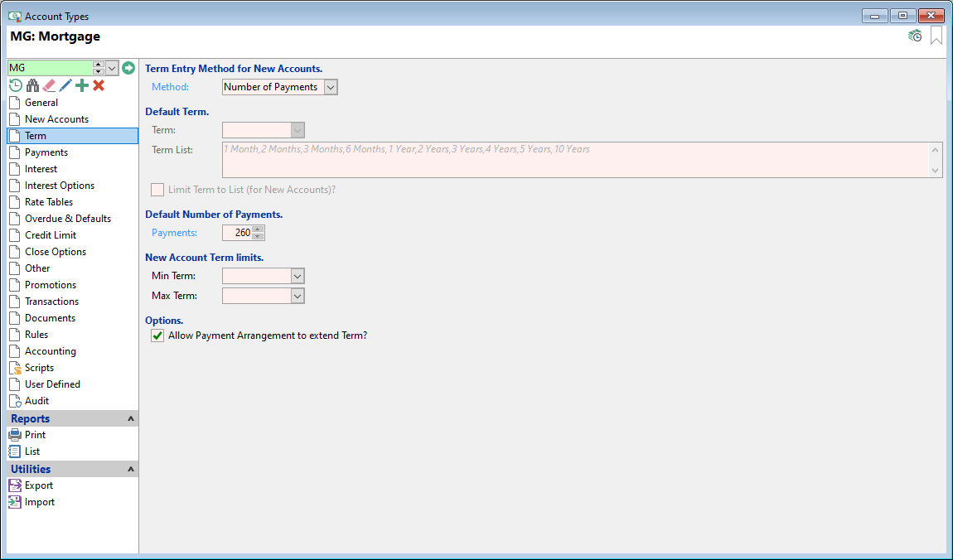The image size is (953, 560).
Task: Select the Term page
Action: coord(72,136)
